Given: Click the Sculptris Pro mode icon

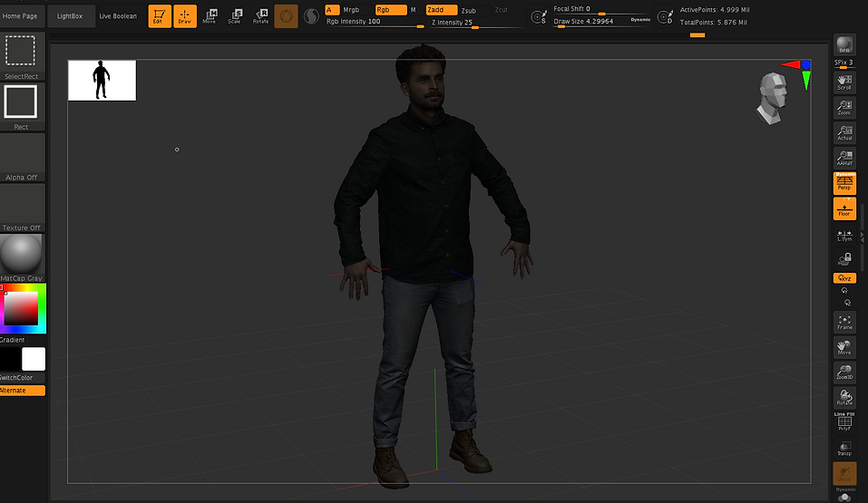Looking at the screenshot, I should point(312,16).
